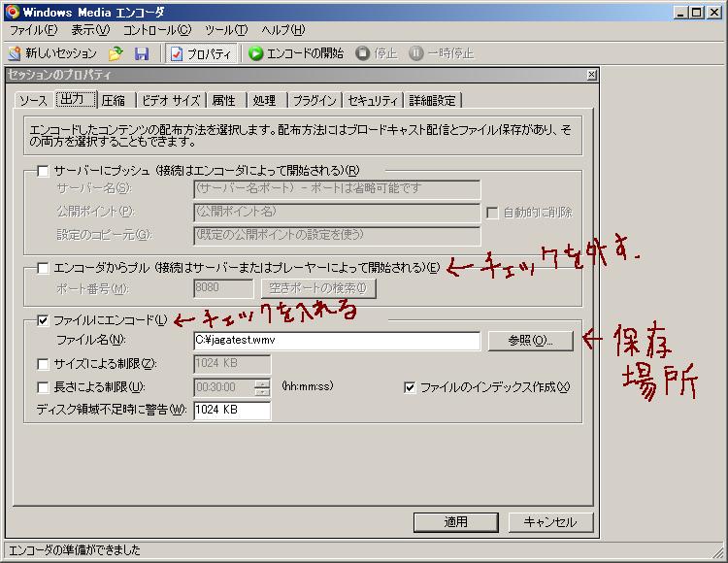This screenshot has height=563, width=728.
Task: Click the 00:30:00 duration field
Action: [224, 387]
